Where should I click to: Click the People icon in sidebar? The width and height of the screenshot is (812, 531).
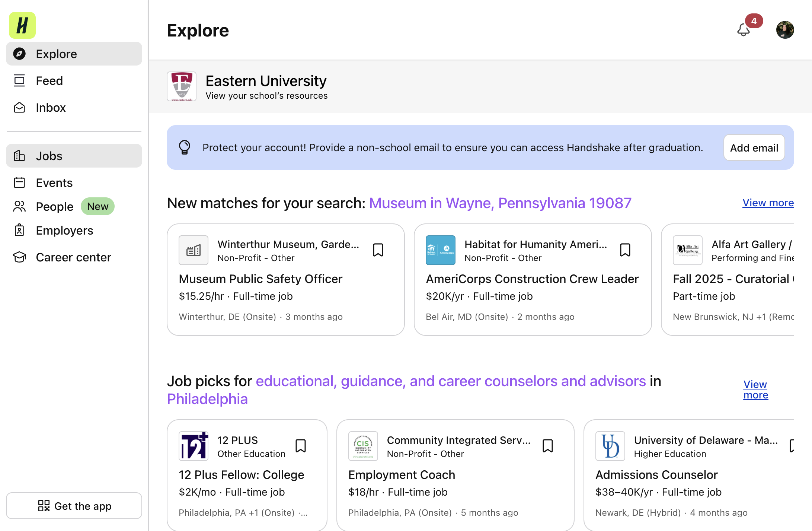click(x=19, y=206)
